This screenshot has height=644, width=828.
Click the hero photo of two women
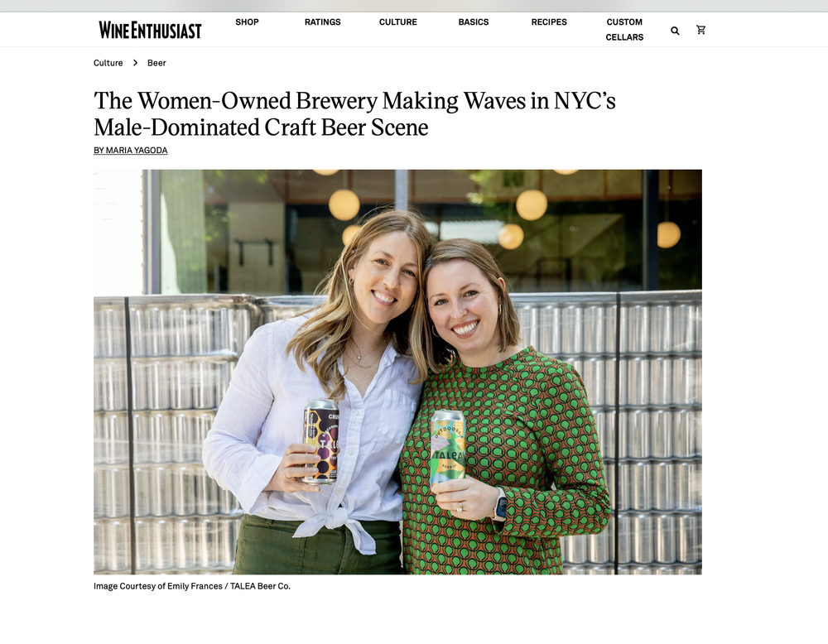tap(397, 372)
